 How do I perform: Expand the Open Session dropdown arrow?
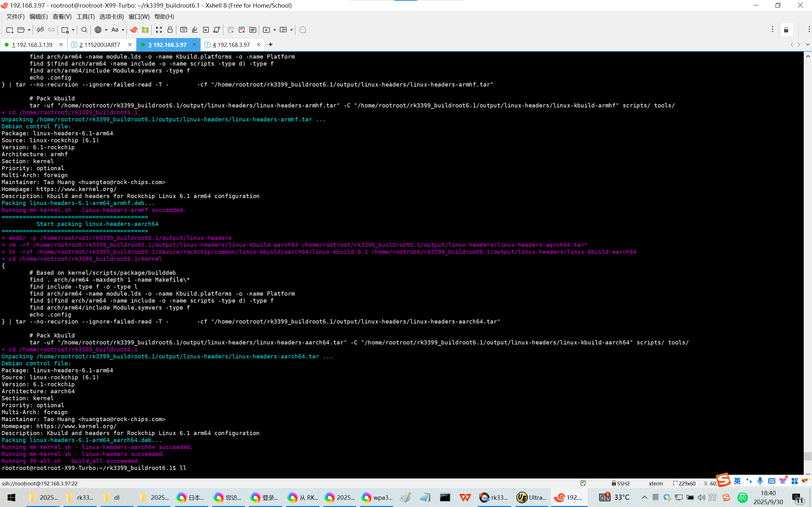click(x=29, y=30)
